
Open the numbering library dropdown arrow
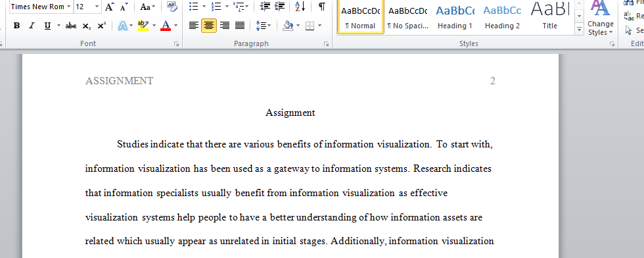227,7
